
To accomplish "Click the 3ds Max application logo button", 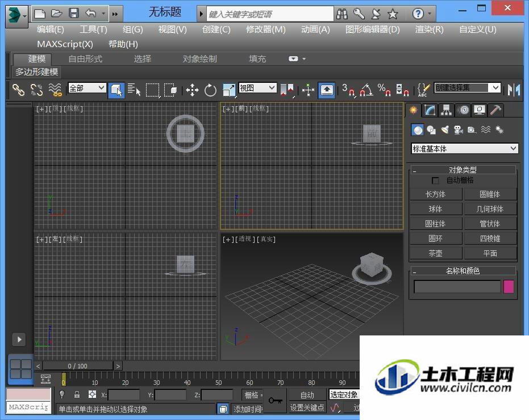I will 16,15.
